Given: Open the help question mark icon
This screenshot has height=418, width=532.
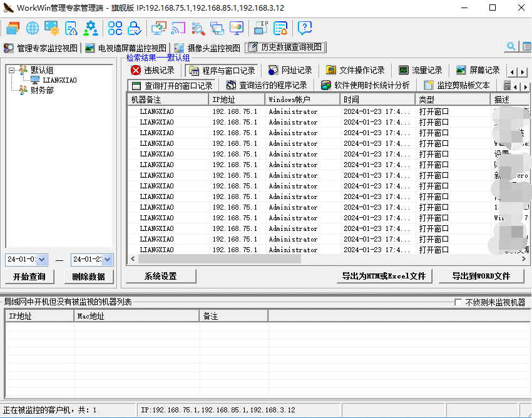Looking at the screenshot, I should coord(305,28).
